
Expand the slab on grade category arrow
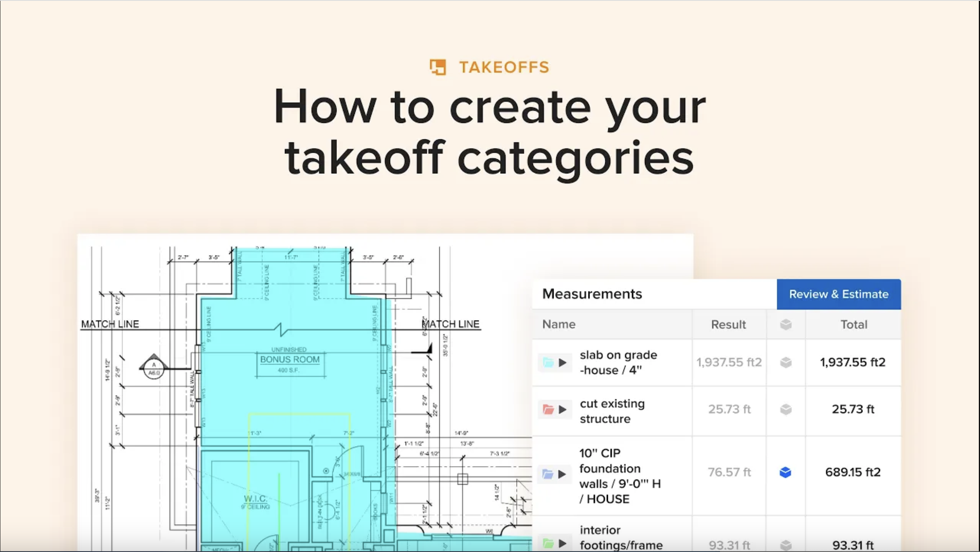point(562,363)
